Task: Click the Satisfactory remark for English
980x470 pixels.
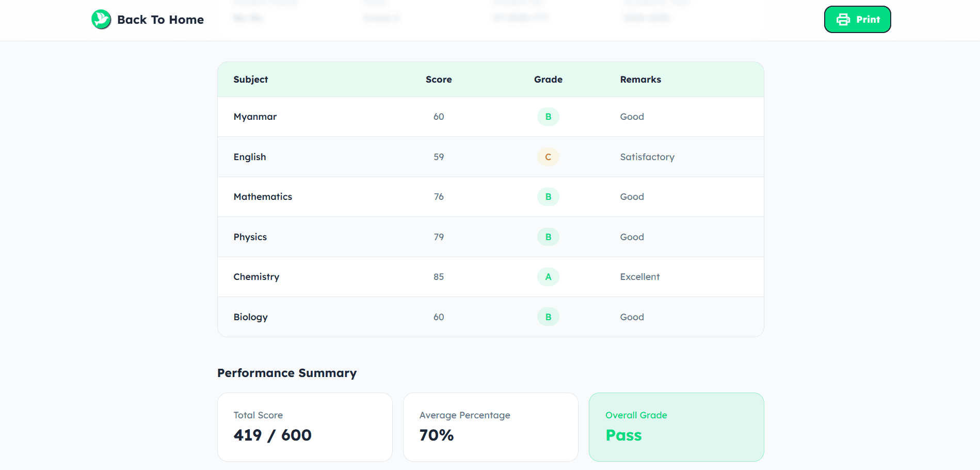Action: [647, 157]
